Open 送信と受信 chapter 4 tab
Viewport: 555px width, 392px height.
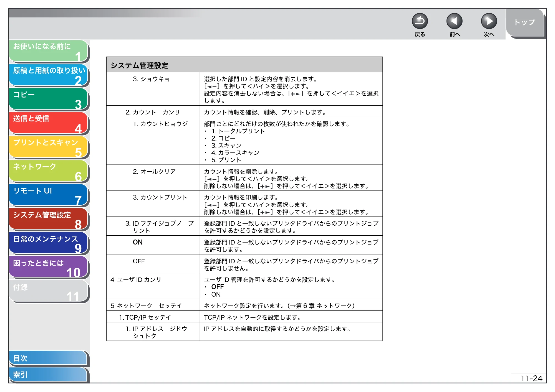(49, 123)
